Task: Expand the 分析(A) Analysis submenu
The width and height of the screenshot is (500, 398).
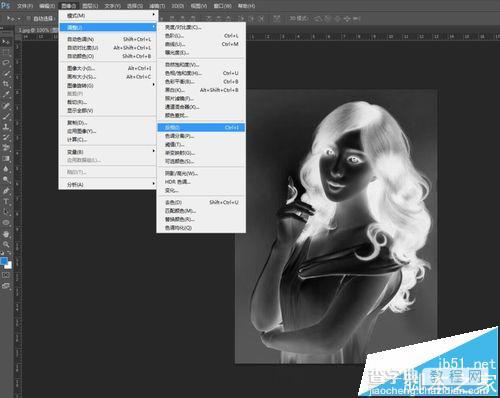Action: 108,184
